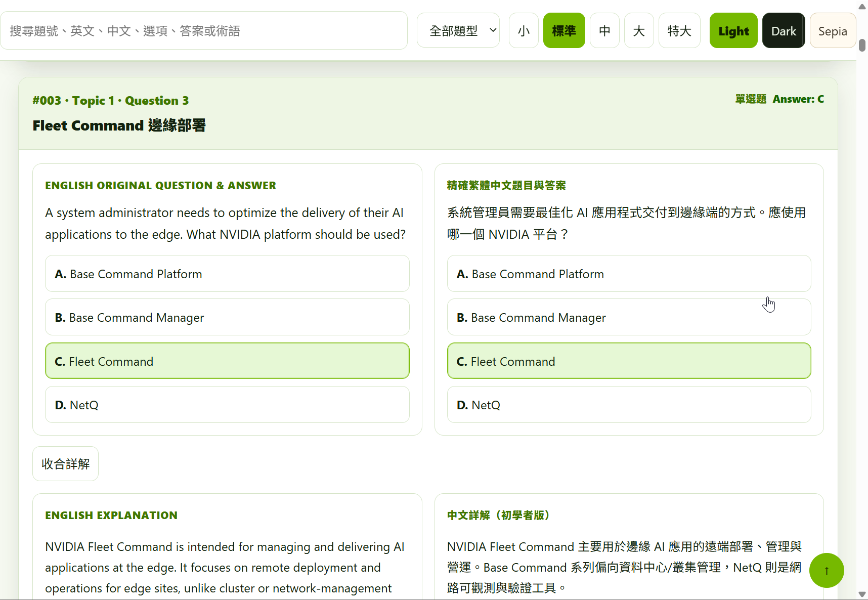This screenshot has width=868, height=600.
Task: Click the scrollbar down arrow
Action: [862, 594]
